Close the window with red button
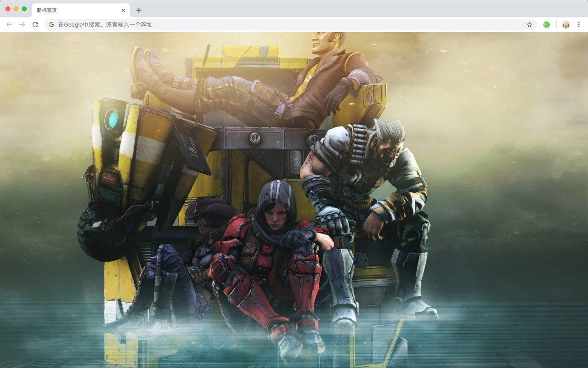This screenshot has width=588, height=368. point(8,9)
